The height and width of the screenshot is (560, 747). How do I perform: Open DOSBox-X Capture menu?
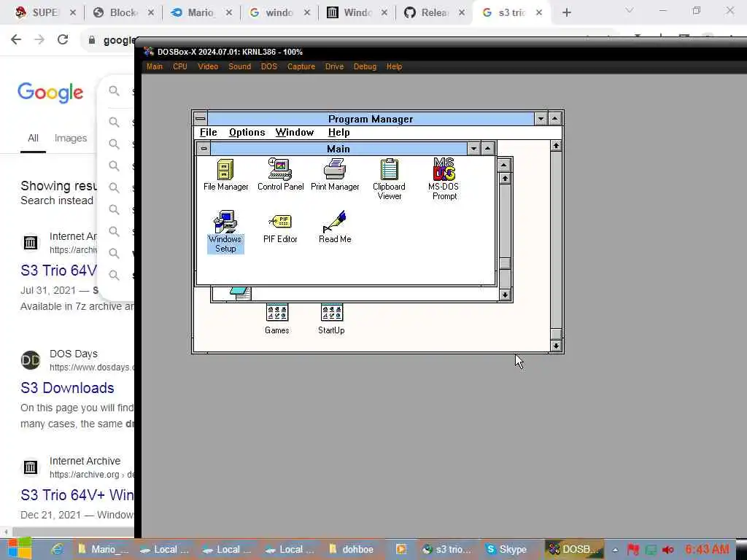301,66
